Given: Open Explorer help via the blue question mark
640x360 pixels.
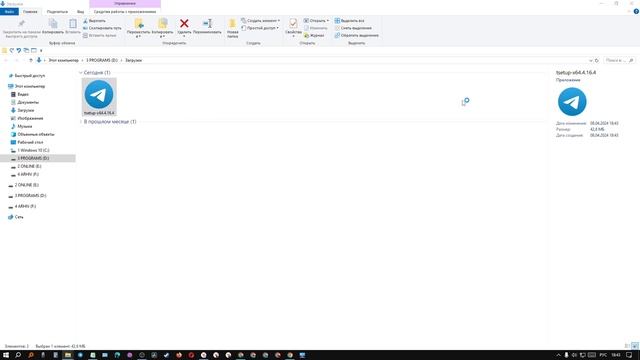Looking at the screenshot, I should 636,11.
